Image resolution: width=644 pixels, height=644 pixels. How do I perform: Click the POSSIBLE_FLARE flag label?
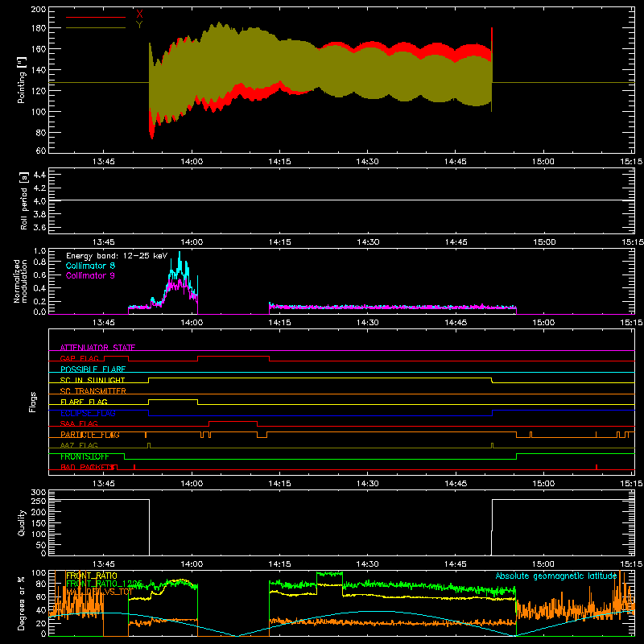pyautogui.click(x=93, y=369)
